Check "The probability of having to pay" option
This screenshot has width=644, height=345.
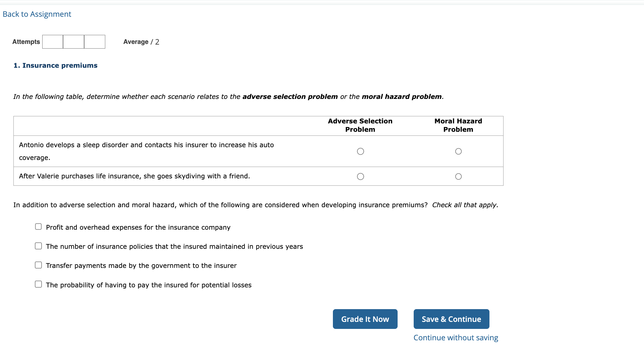[x=38, y=284]
